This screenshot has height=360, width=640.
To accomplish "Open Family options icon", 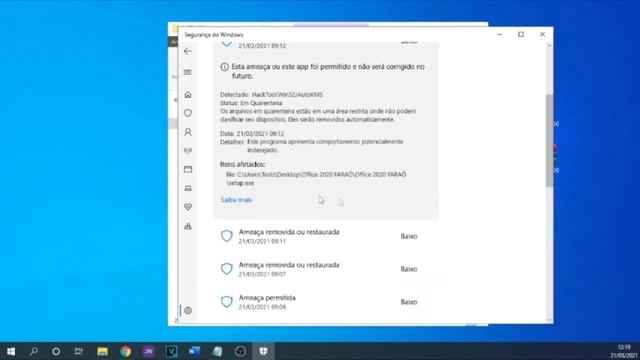I will click(188, 226).
